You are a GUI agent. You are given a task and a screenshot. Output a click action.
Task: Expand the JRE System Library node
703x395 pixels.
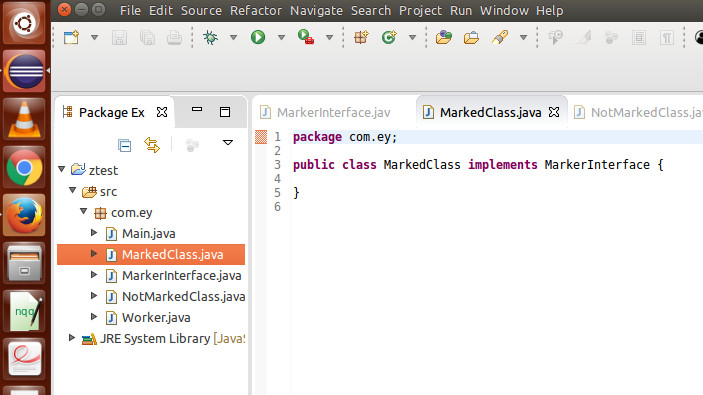tap(72, 338)
